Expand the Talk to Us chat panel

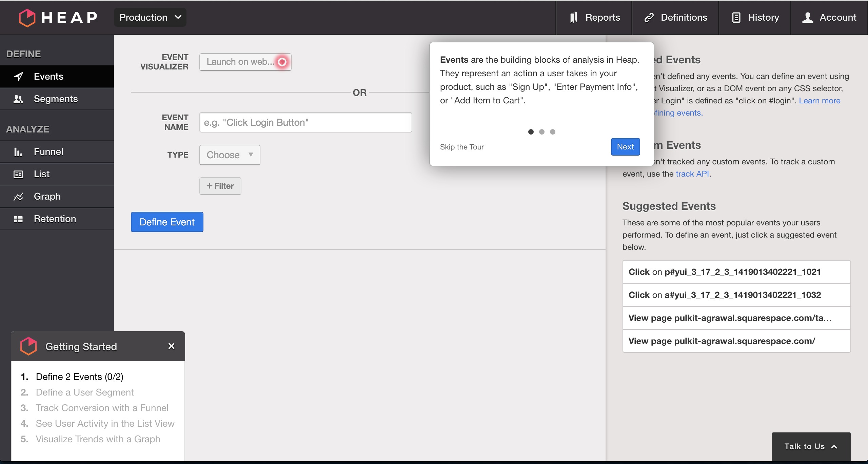pyautogui.click(x=811, y=446)
